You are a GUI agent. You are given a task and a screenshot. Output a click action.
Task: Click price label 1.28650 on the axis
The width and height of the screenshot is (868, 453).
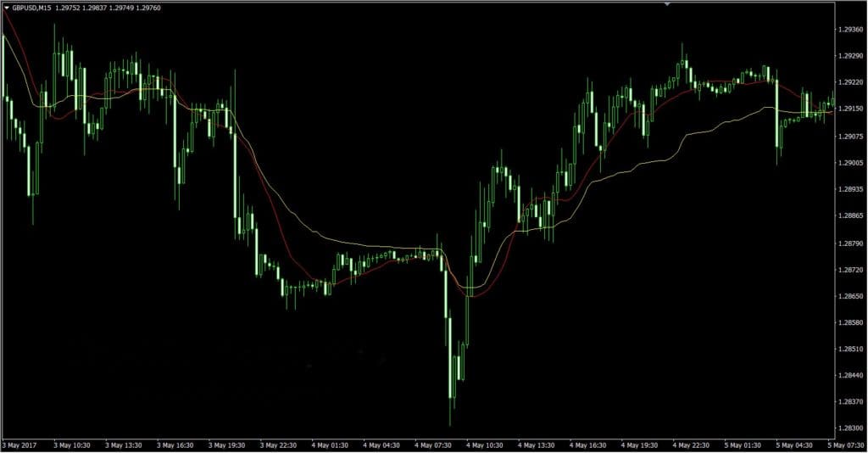[851, 296]
